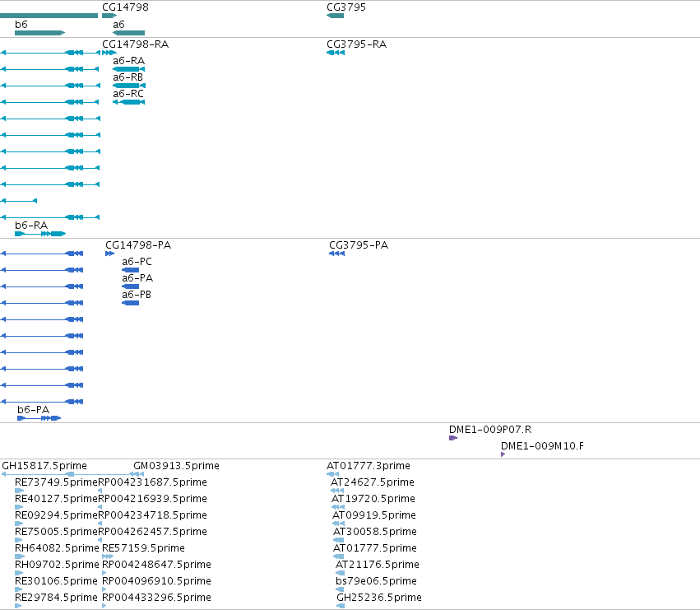The width and height of the screenshot is (700, 610).
Task: Select the RE09294.5prime EST label
Action: (x=56, y=515)
